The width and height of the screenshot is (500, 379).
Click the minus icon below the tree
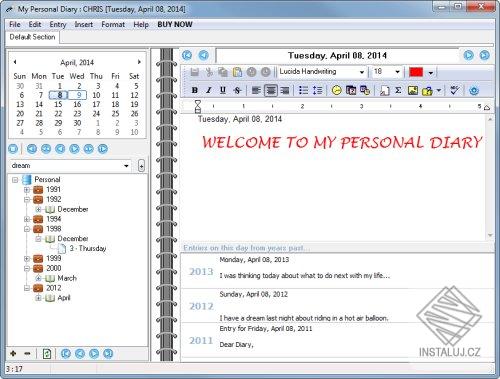pyautogui.click(x=27, y=353)
